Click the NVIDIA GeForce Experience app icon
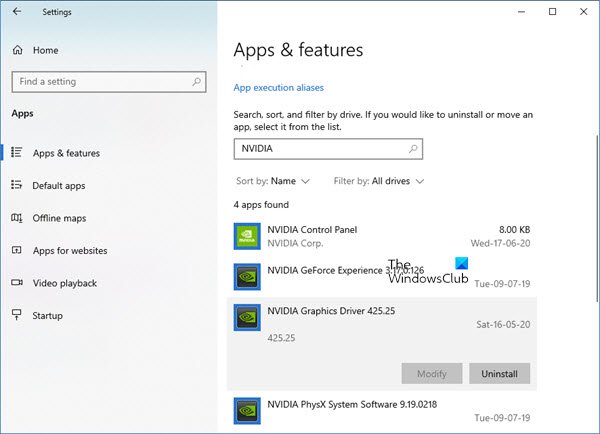The image size is (600, 434). click(247, 277)
